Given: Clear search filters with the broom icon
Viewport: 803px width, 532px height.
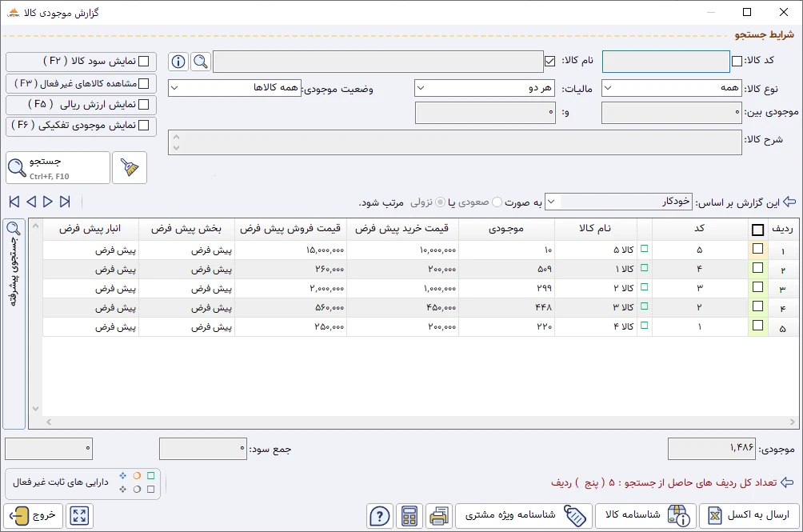Looking at the screenshot, I should (x=130, y=167).
